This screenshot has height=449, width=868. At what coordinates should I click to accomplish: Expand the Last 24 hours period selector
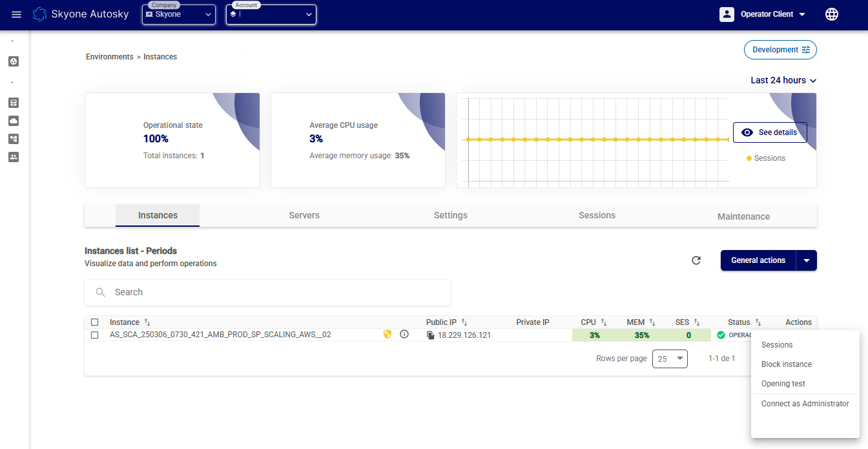(x=783, y=81)
